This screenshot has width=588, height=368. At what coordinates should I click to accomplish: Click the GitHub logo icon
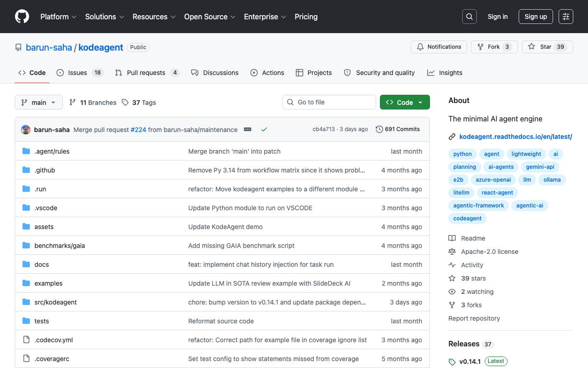click(x=22, y=17)
